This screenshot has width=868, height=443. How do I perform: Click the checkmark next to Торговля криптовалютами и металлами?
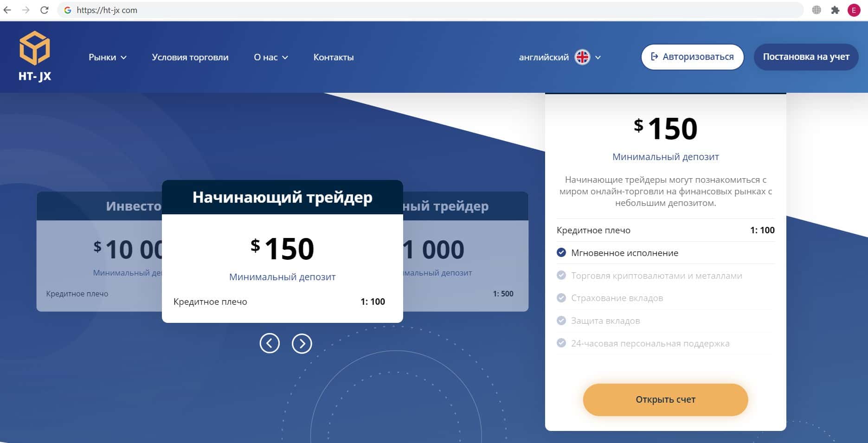click(x=561, y=276)
